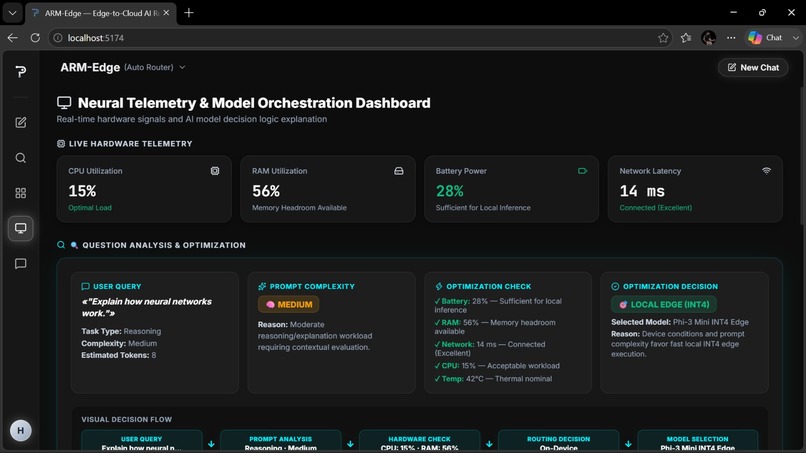Click the monitor icon beside dashboard title
Image resolution: width=806 pixels, height=453 pixels.
(x=64, y=103)
